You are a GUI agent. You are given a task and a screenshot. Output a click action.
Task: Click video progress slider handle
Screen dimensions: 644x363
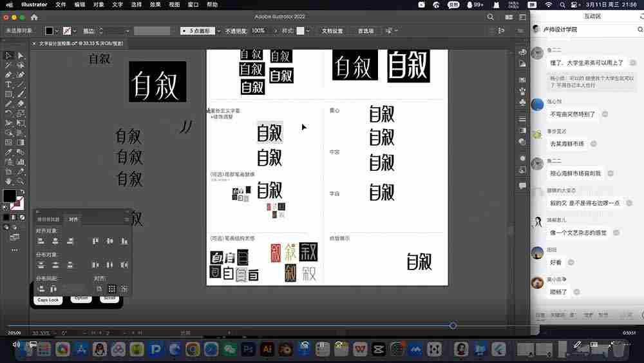[453, 326]
